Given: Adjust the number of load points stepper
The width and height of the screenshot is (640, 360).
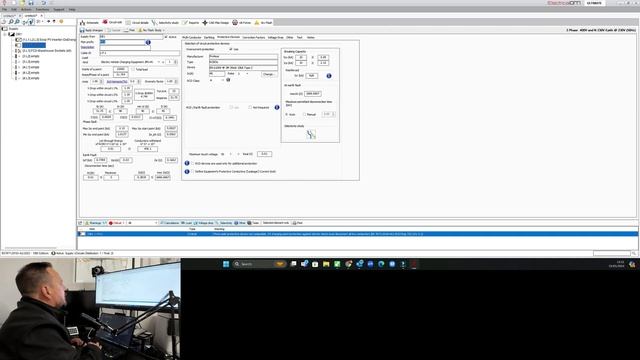Looking at the screenshot, I should click(176, 62).
